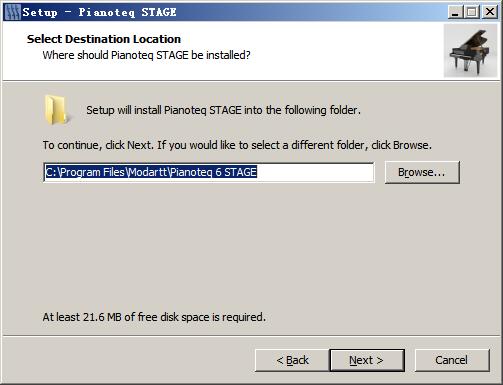This screenshot has width=503, height=385.
Task: Cancel the Pianoteq installation
Action: click(452, 360)
